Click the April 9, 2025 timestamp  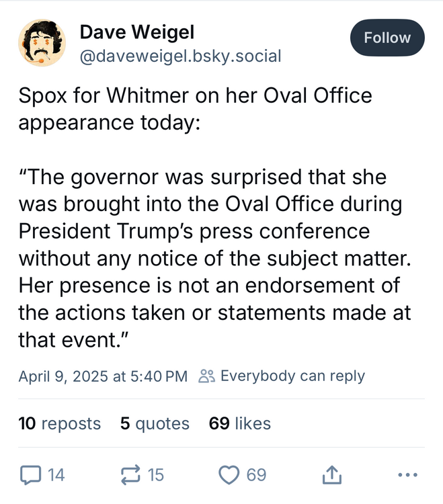coord(103,376)
